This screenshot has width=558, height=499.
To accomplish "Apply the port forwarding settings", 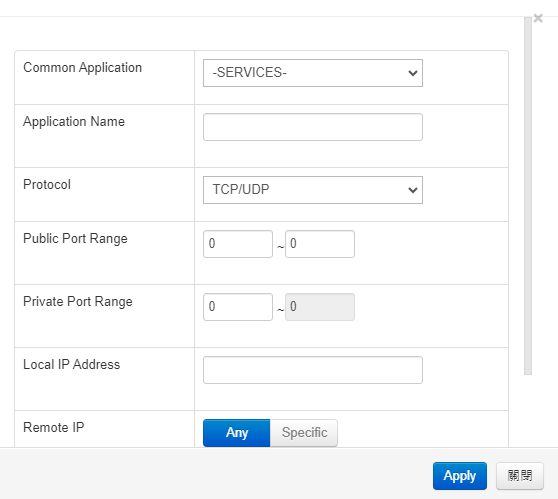I will [459, 476].
